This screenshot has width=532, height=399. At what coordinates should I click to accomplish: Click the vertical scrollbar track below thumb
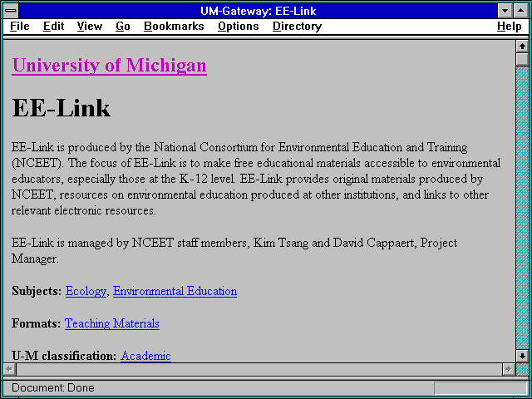[522, 208]
